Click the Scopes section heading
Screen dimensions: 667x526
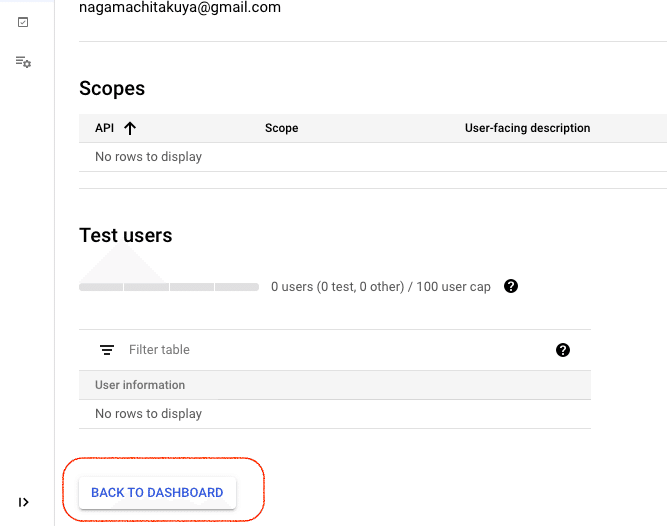click(112, 89)
